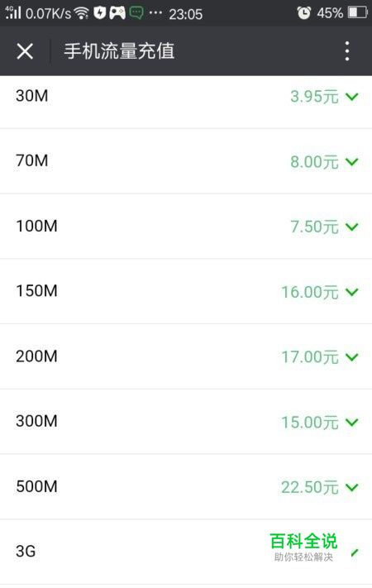Expand the 3.95元 price chevron

[x=352, y=97]
